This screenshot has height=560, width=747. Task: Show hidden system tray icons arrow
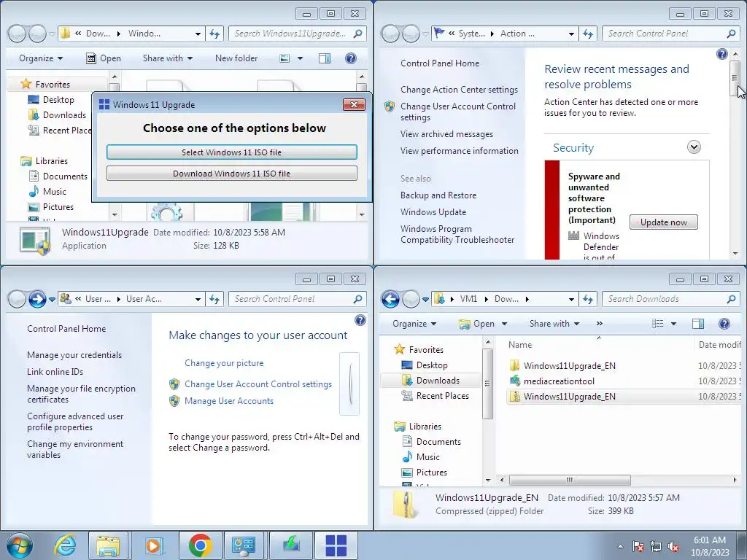pyautogui.click(x=620, y=546)
